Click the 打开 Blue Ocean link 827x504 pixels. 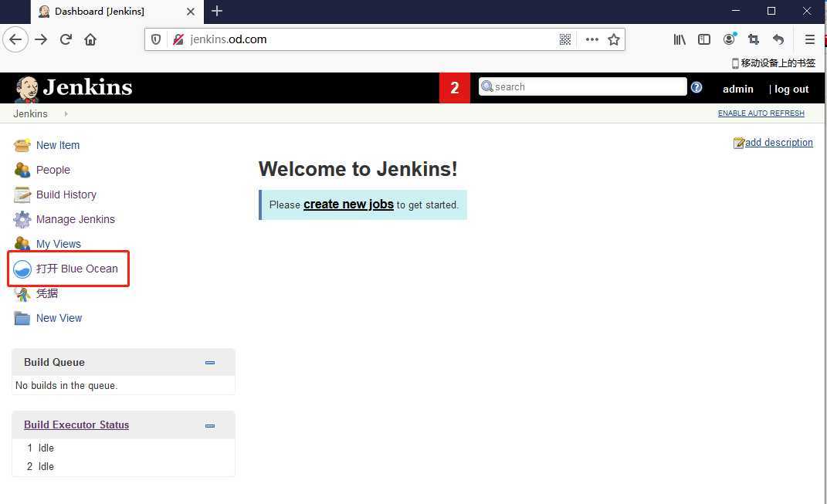[77, 269]
